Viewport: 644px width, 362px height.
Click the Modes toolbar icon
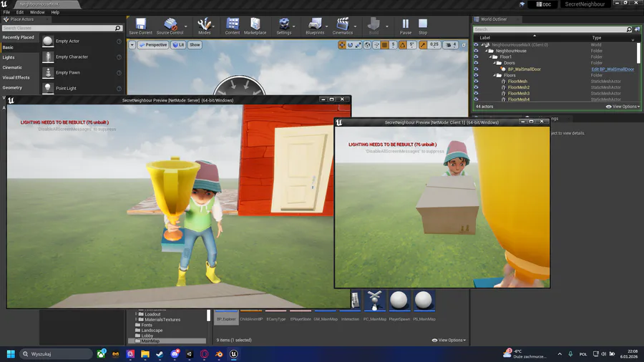(204, 26)
